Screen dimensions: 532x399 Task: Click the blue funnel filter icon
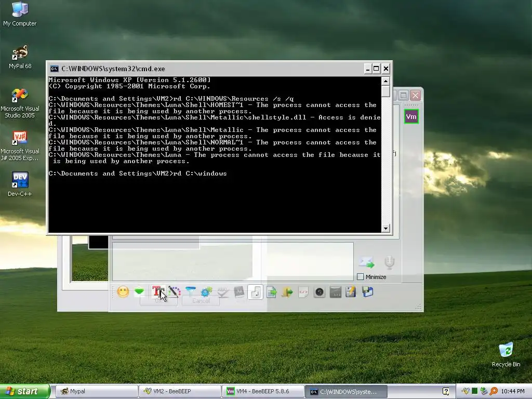190,291
